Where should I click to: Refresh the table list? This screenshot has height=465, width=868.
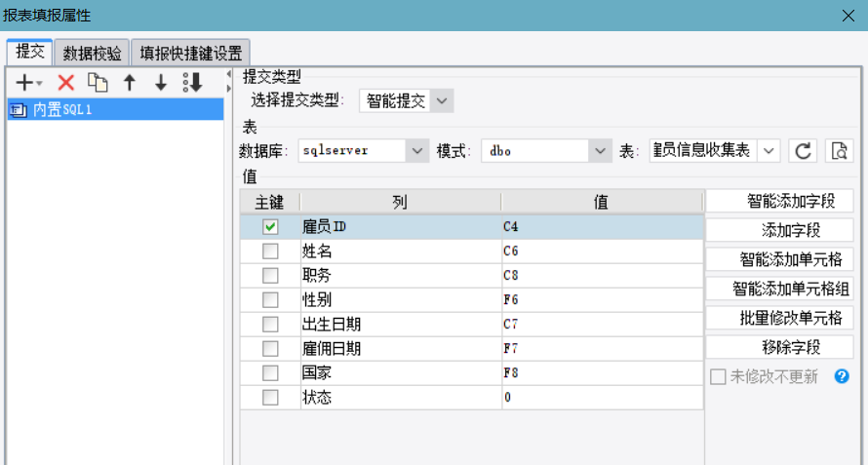(x=803, y=151)
